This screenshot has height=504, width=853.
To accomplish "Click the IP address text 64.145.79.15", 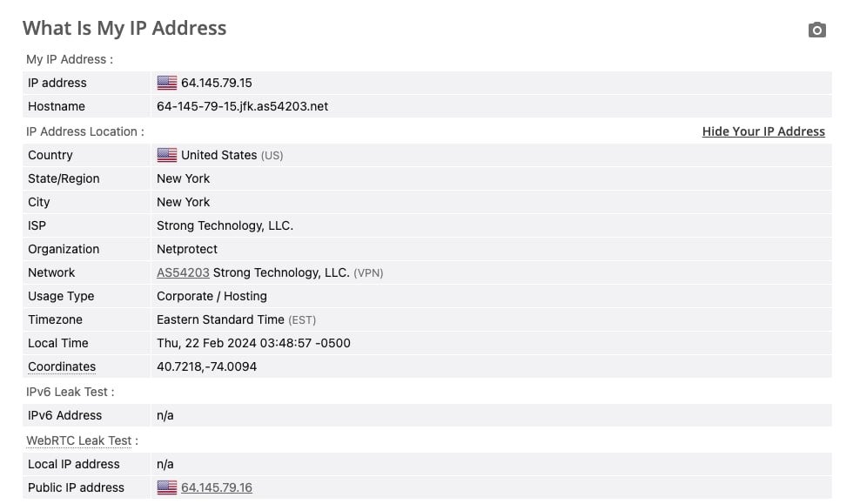I will [x=217, y=83].
